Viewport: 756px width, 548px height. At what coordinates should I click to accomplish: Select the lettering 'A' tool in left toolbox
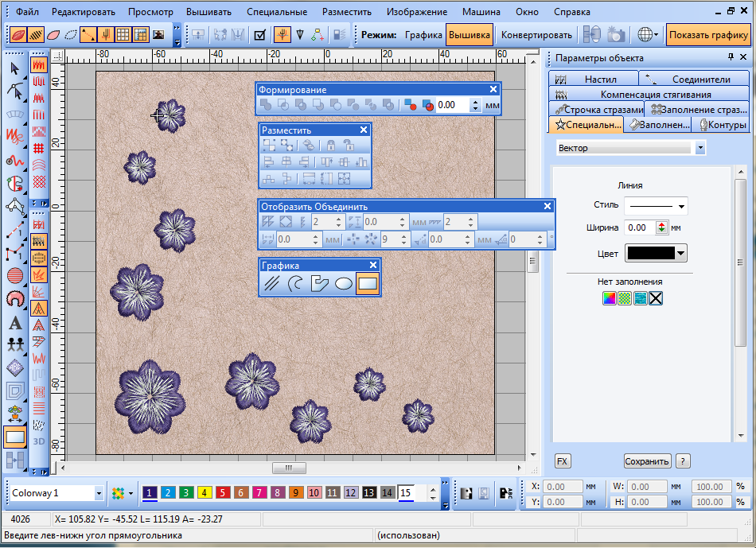coord(14,324)
